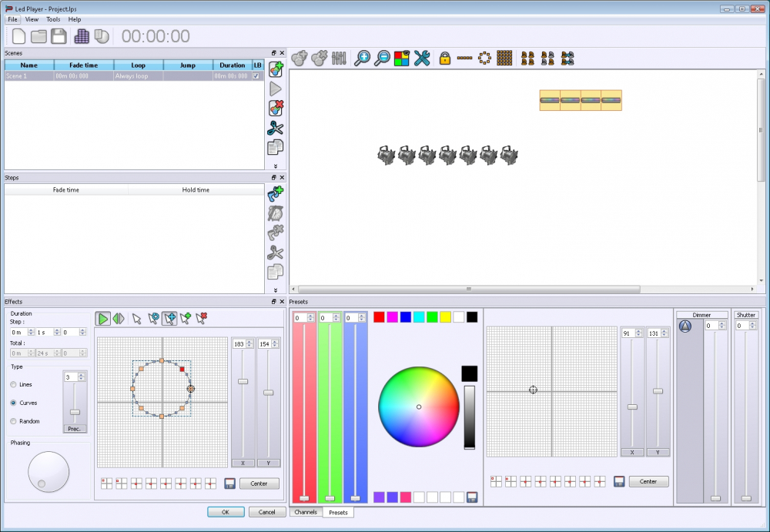Toggle the LB checkbox for Scene 1

256,76
